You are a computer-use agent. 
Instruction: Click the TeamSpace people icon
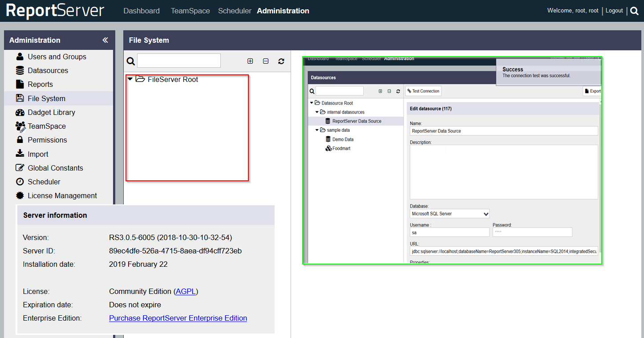pos(20,126)
